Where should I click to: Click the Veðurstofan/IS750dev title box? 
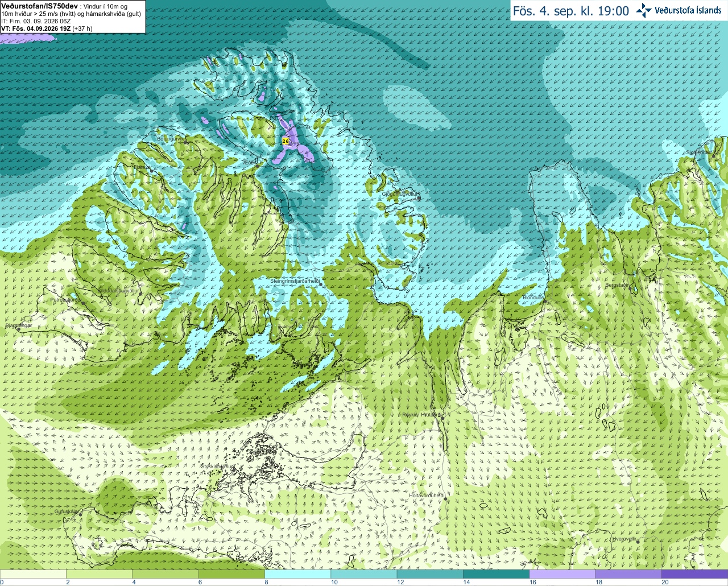pyautogui.click(x=72, y=16)
